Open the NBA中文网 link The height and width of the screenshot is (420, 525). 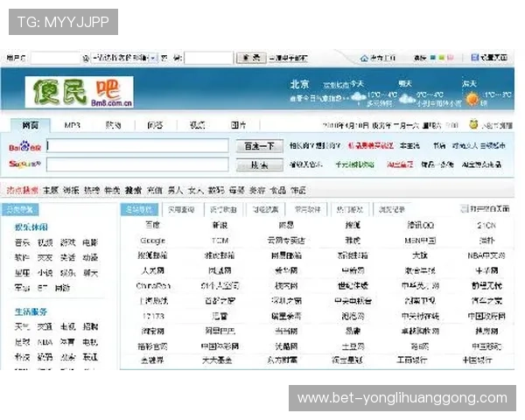pyautogui.click(x=486, y=255)
